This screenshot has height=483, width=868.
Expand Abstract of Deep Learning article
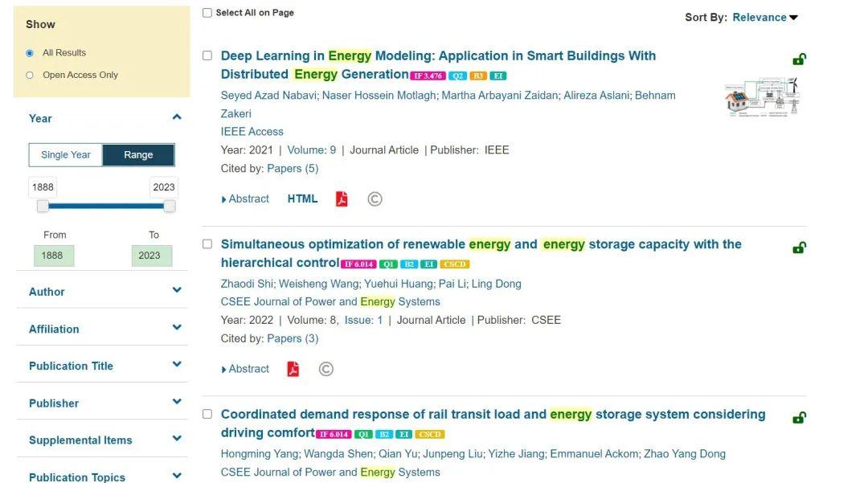[246, 199]
